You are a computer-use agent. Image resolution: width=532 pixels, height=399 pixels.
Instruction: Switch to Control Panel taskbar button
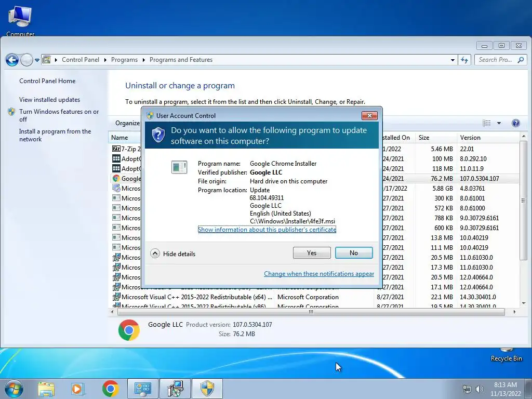(142, 389)
